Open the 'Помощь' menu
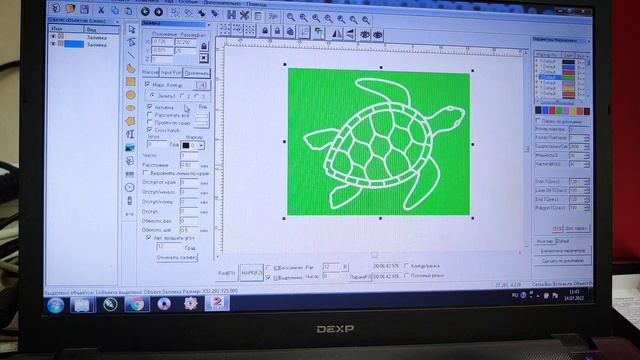Screen dimensions: 640x360 (257, 4)
